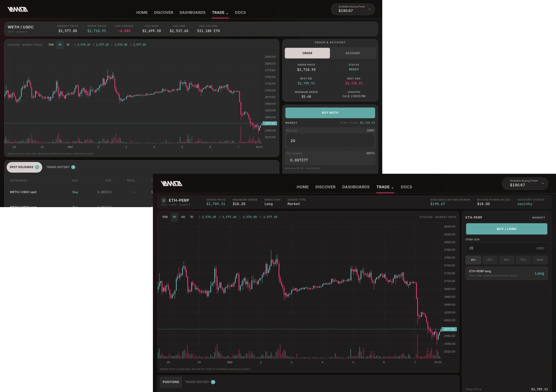This screenshot has height=392, width=556.
Task: Select the 1H timeframe on the WETH/USDC chart
Action: tap(60, 45)
